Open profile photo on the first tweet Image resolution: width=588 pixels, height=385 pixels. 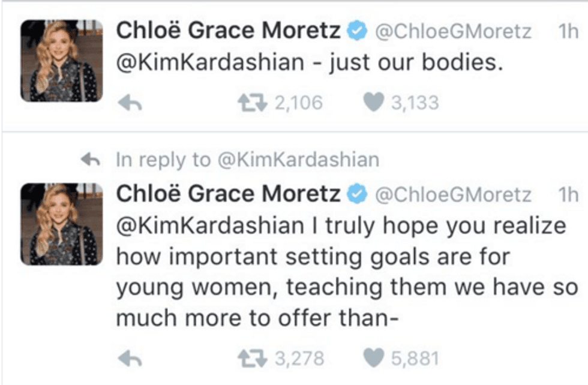pyautogui.click(x=61, y=61)
